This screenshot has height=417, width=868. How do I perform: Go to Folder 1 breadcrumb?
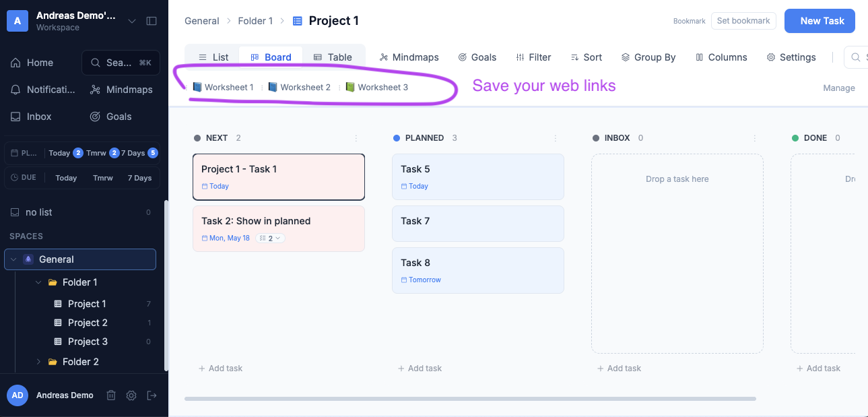coord(255,21)
